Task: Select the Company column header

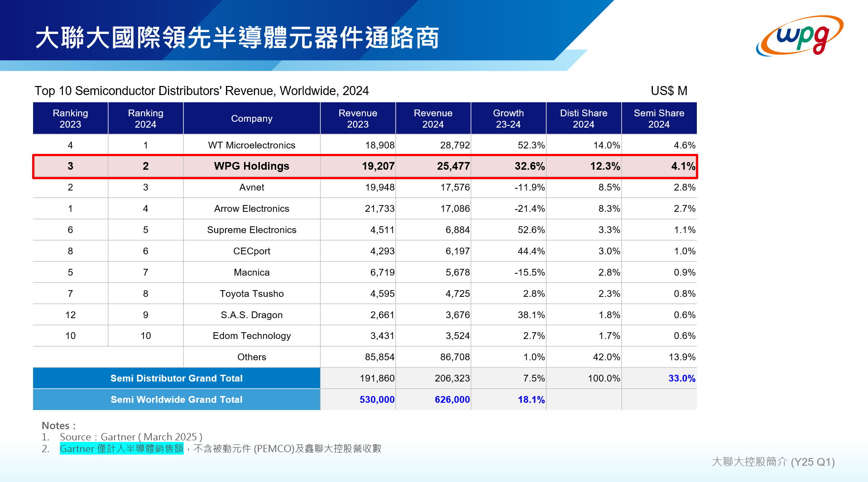Action: (x=252, y=119)
